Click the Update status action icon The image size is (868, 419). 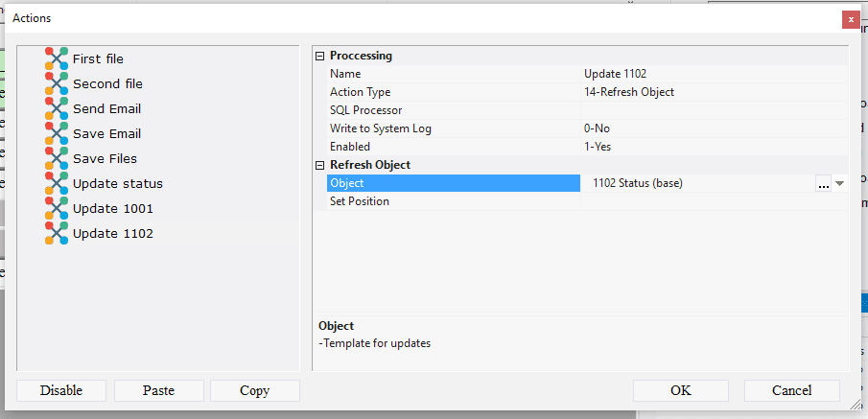pyautogui.click(x=57, y=184)
